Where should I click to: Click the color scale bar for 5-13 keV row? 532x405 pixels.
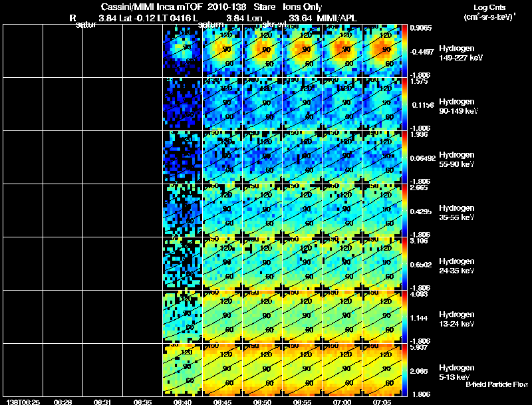[404, 370]
